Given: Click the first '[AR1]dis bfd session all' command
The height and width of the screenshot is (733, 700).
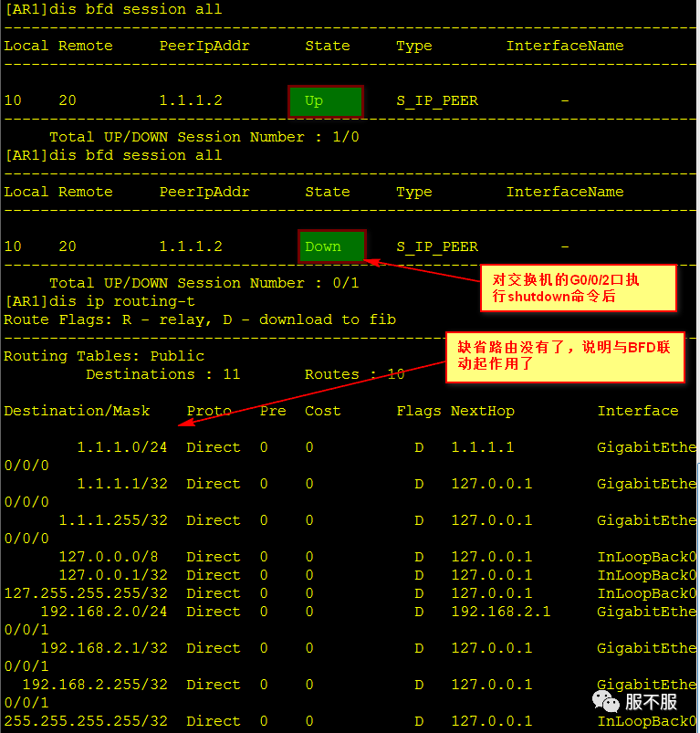Looking at the screenshot, I should tap(113, 9).
